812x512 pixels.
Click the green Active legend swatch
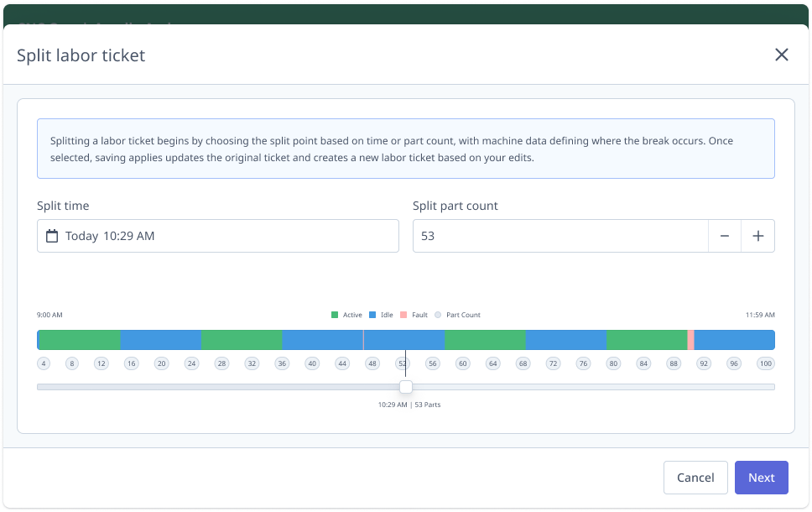point(334,314)
